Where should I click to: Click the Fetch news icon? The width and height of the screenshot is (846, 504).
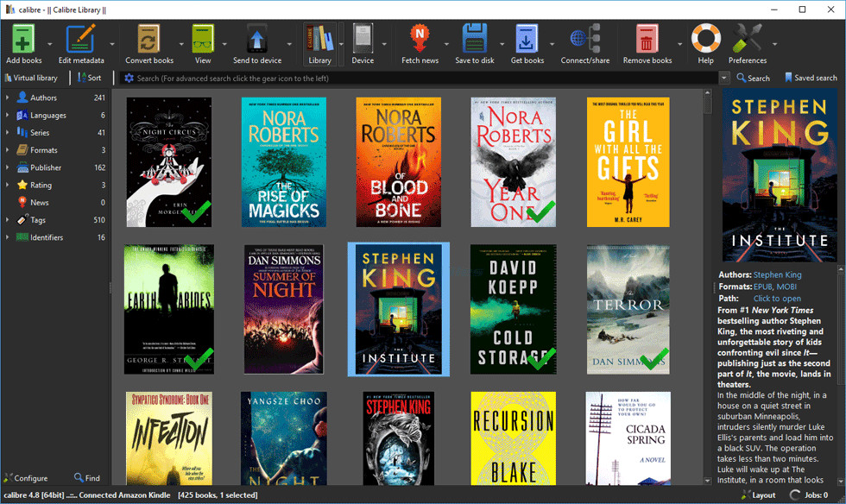(x=422, y=39)
